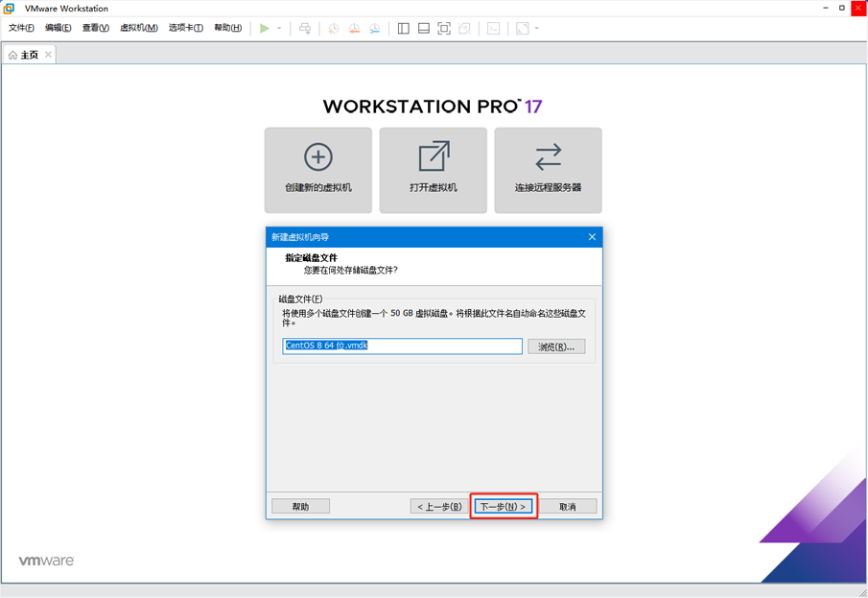
Task: Open the 查看(V) menu
Action: (96, 28)
